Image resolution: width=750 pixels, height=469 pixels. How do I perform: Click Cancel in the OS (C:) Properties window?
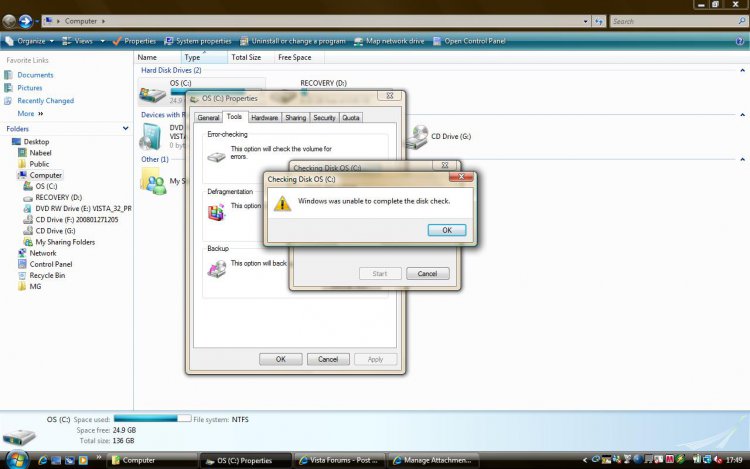pyautogui.click(x=328, y=359)
